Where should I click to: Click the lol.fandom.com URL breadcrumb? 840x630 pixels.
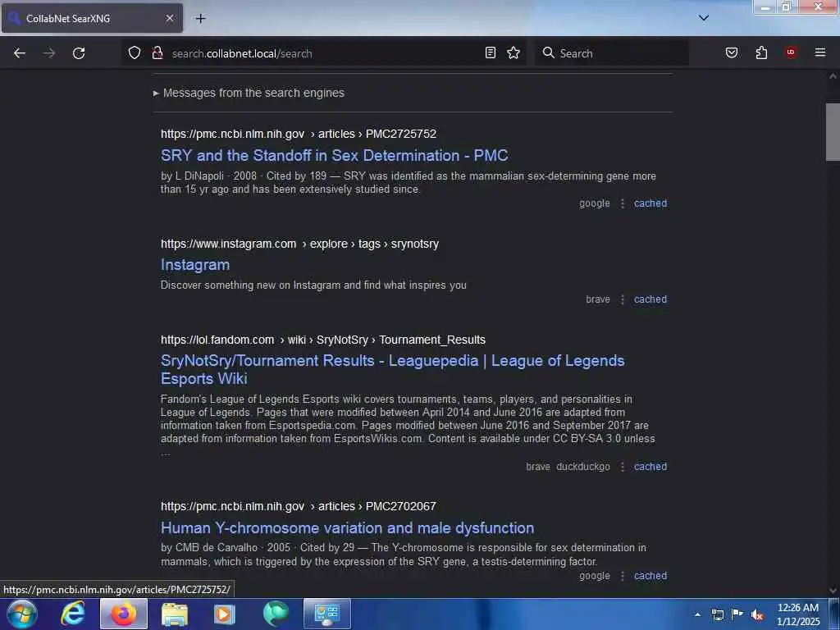pos(323,340)
